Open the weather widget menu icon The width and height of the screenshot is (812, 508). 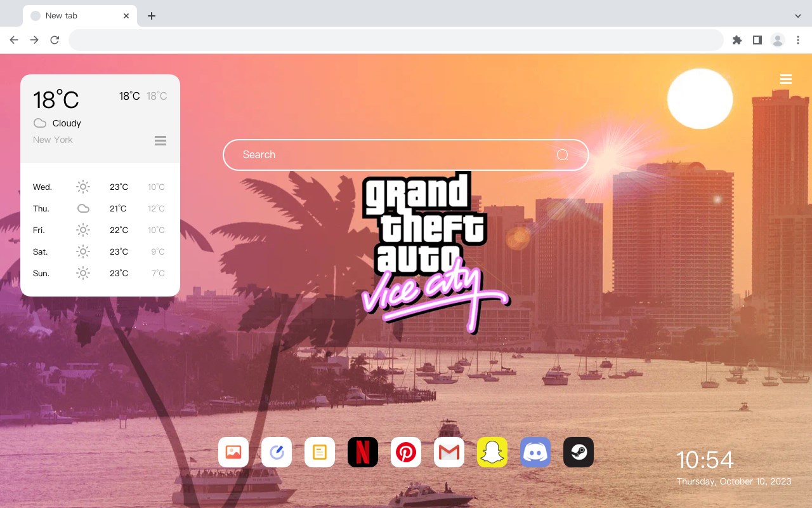(160, 140)
